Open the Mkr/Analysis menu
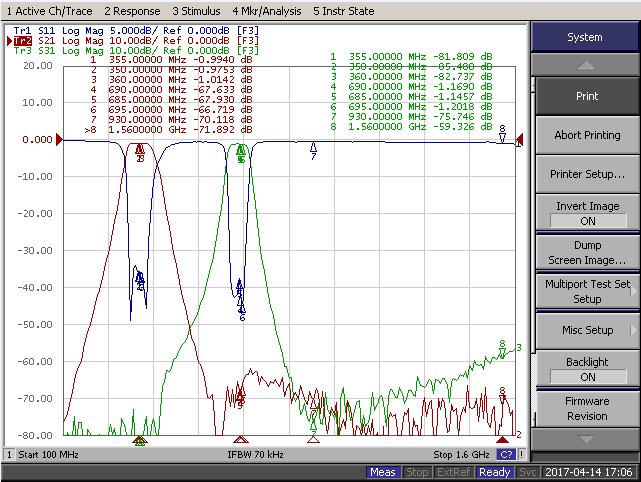This screenshot has width=641, height=482. (267, 11)
